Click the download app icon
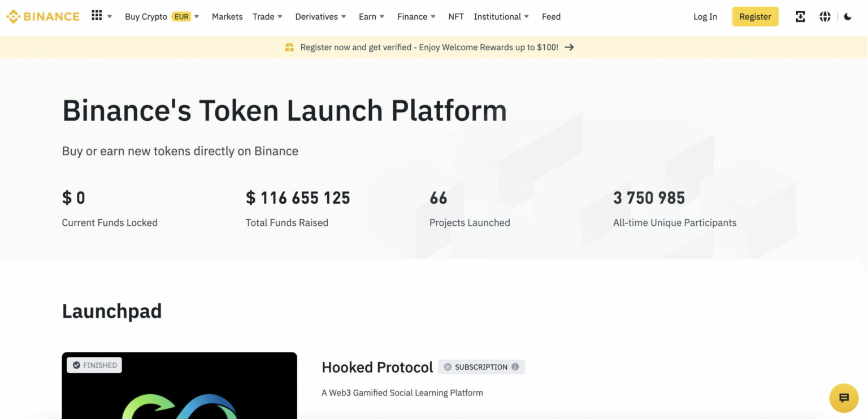The image size is (868, 419). (x=800, y=16)
